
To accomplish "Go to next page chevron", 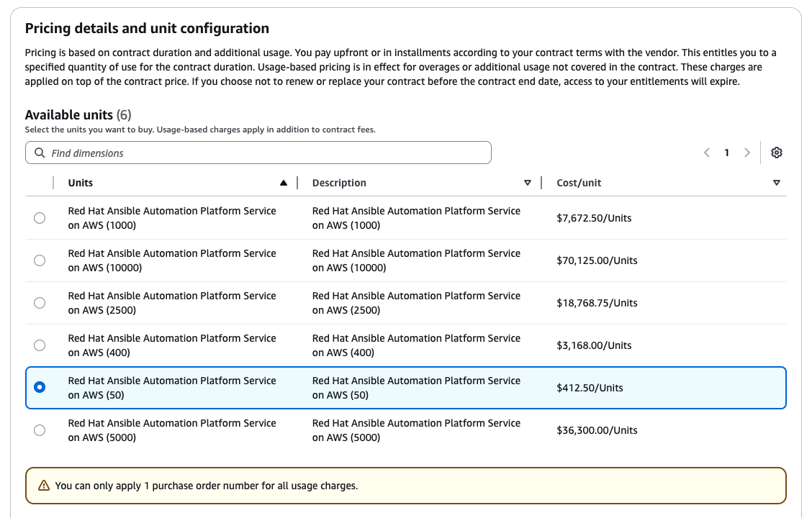I will (746, 153).
